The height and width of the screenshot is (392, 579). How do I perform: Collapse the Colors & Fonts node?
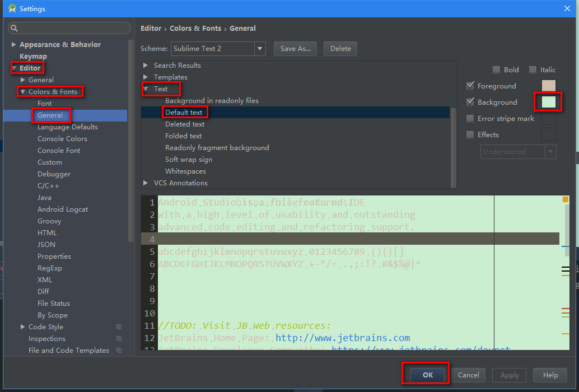(23, 91)
